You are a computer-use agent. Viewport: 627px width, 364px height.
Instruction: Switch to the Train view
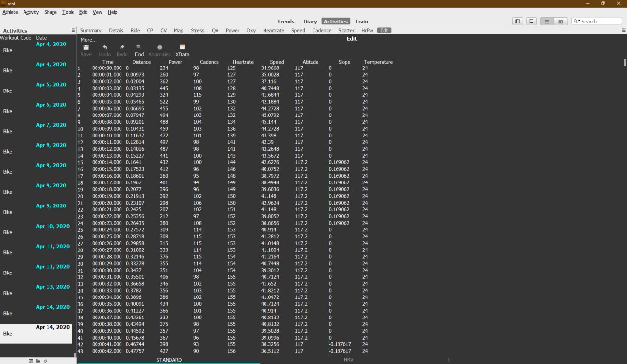click(362, 21)
